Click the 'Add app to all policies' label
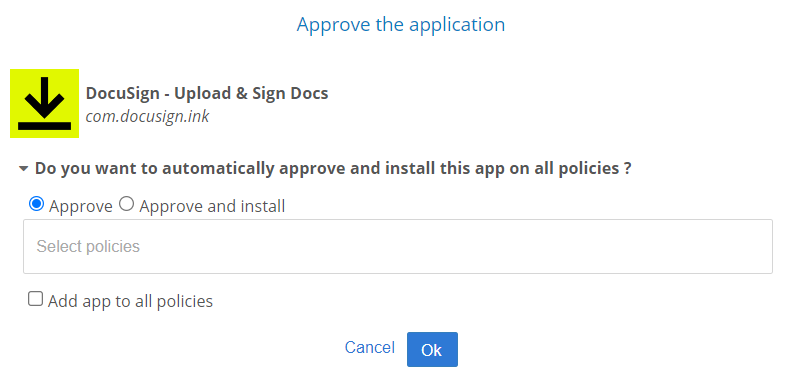Image resolution: width=807 pixels, height=379 pixels. tap(130, 301)
